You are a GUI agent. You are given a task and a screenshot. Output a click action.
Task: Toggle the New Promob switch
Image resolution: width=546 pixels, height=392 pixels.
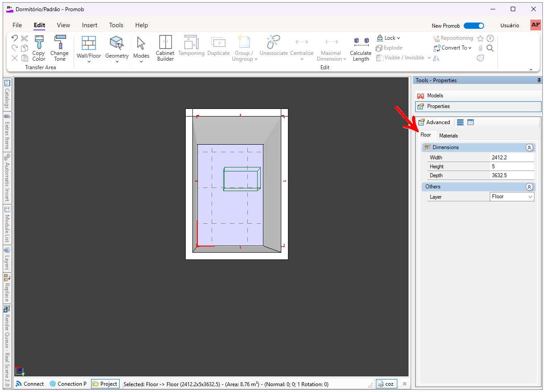474,26
